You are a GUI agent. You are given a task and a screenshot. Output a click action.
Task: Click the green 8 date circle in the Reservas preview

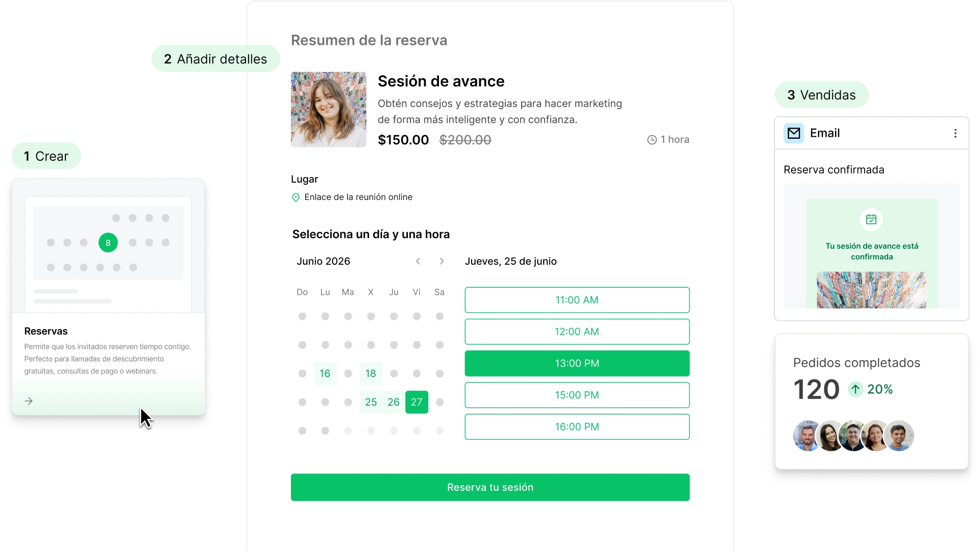[108, 243]
